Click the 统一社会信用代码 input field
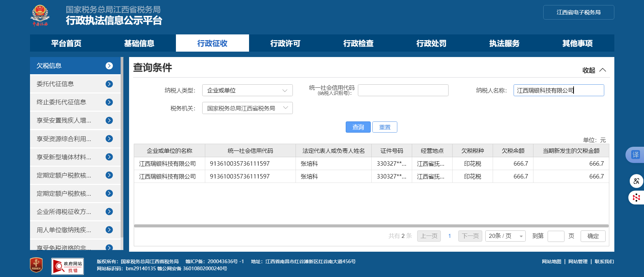 point(403,90)
